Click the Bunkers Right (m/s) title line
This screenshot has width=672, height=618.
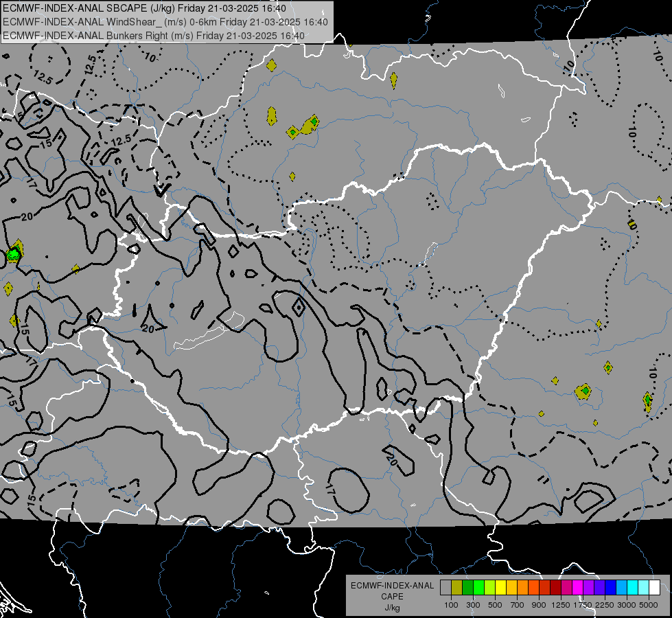(x=154, y=36)
